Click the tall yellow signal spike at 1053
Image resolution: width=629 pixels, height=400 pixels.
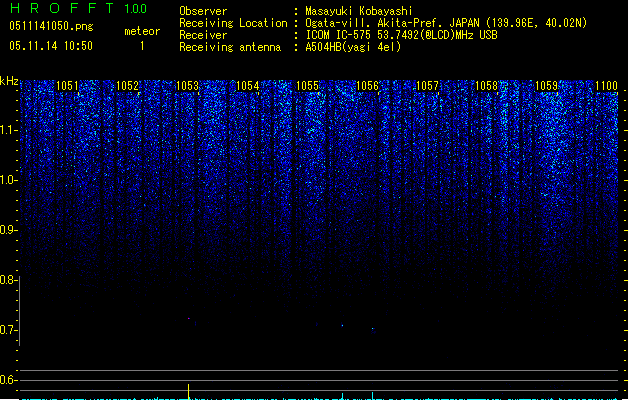coord(189,392)
